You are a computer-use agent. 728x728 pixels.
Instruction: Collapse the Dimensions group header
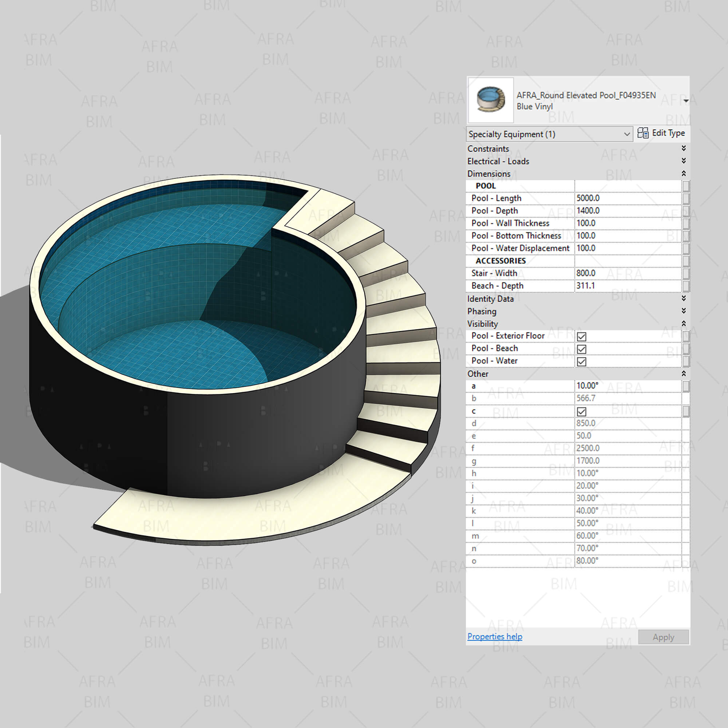(684, 173)
